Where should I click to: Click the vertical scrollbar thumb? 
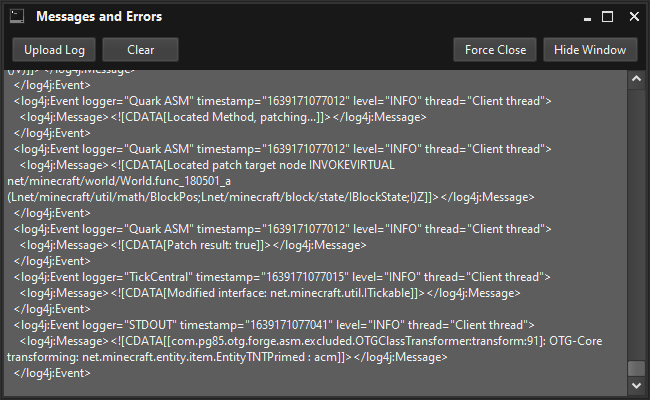pos(637,368)
